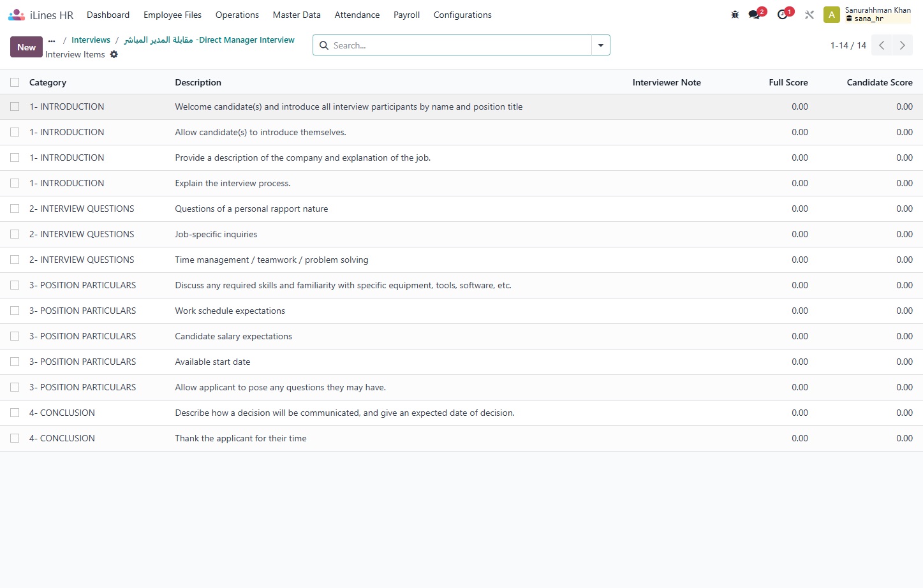Open the 'Questions of a personal rapport' row
Image resolution: width=923 pixels, height=588 pixels.
461,209
